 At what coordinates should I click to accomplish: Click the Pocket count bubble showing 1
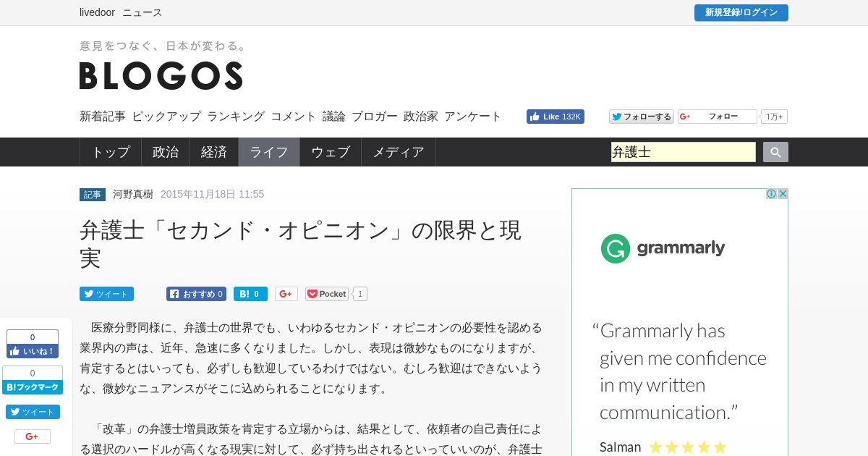pyautogui.click(x=360, y=294)
